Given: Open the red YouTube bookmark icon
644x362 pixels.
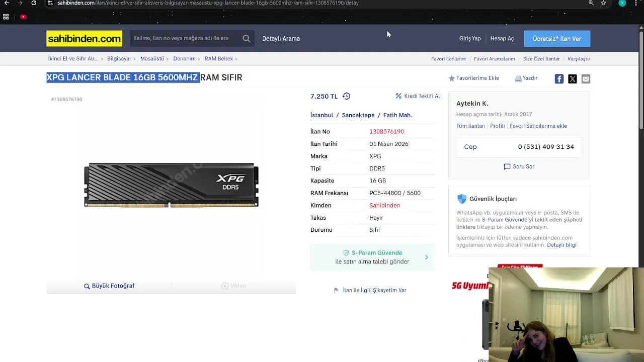Looking at the screenshot, I should 23,17.
